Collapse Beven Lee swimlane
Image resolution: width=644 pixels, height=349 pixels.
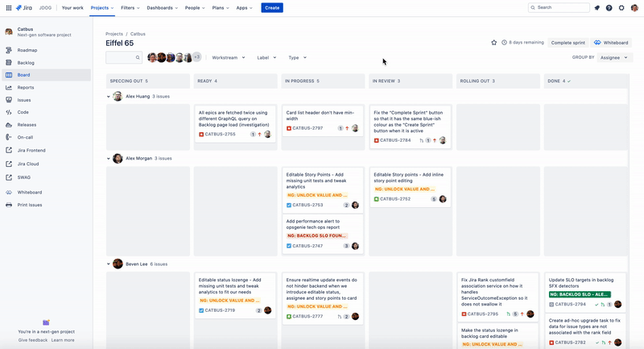click(x=109, y=264)
